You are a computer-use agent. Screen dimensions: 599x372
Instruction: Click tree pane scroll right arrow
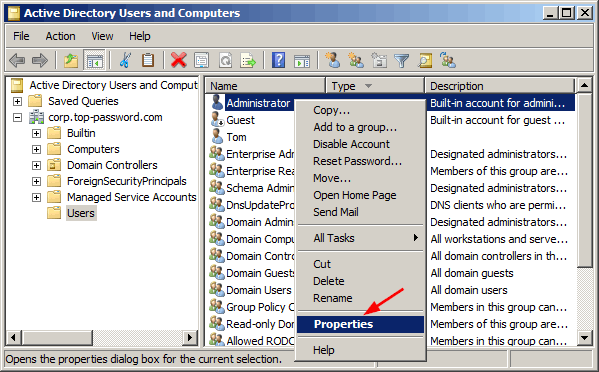tap(189, 338)
